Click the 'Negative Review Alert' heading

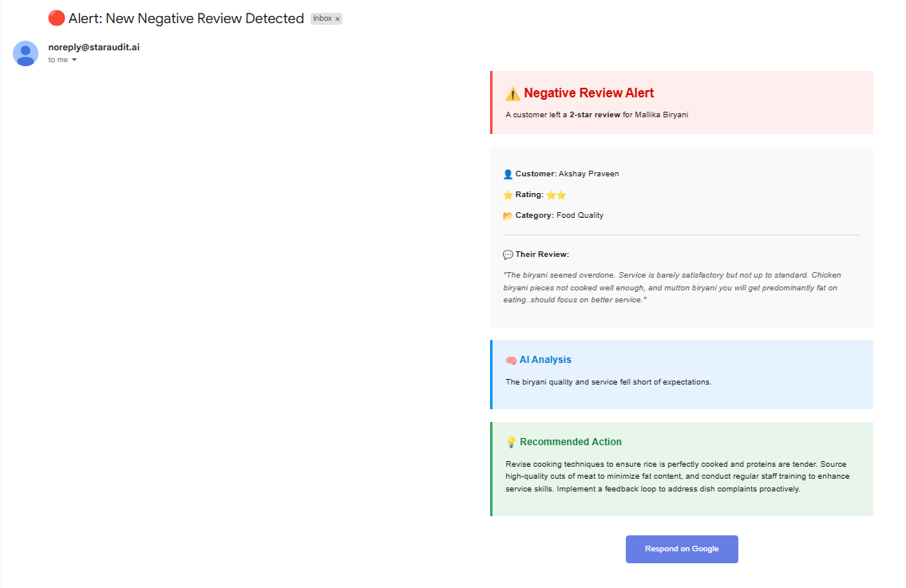click(x=589, y=93)
